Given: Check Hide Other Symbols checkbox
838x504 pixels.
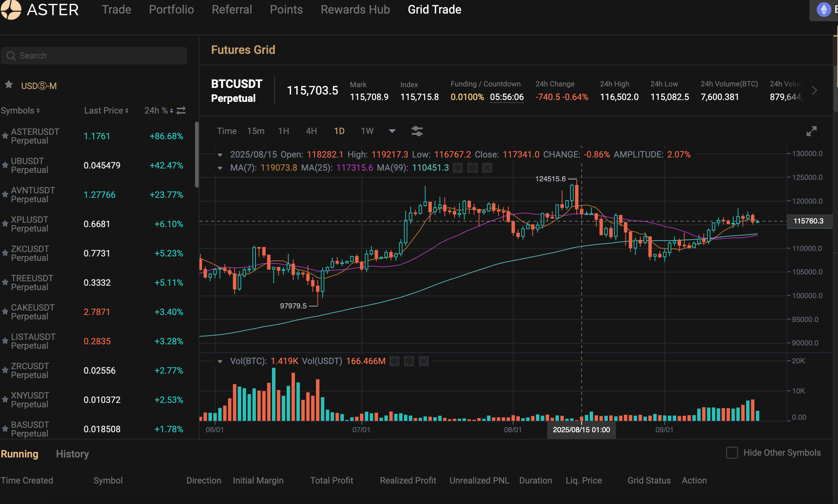Looking at the screenshot, I should [x=732, y=453].
